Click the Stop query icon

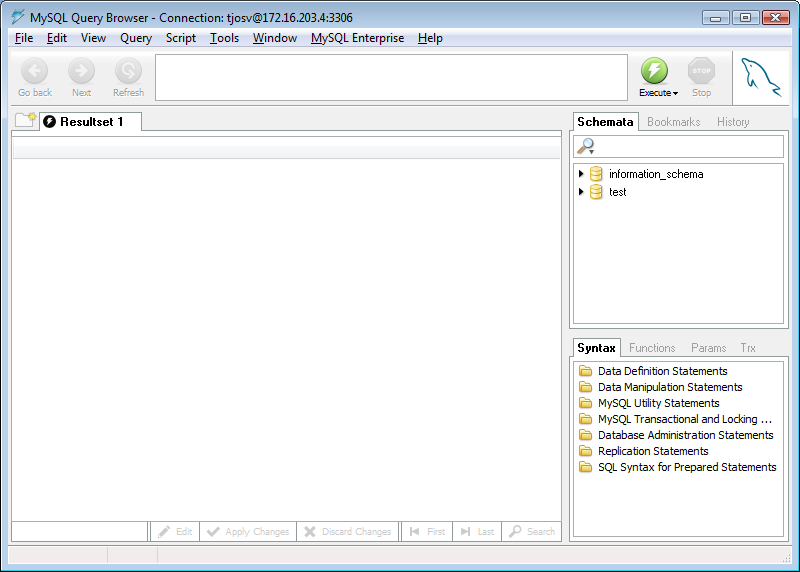tap(702, 70)
